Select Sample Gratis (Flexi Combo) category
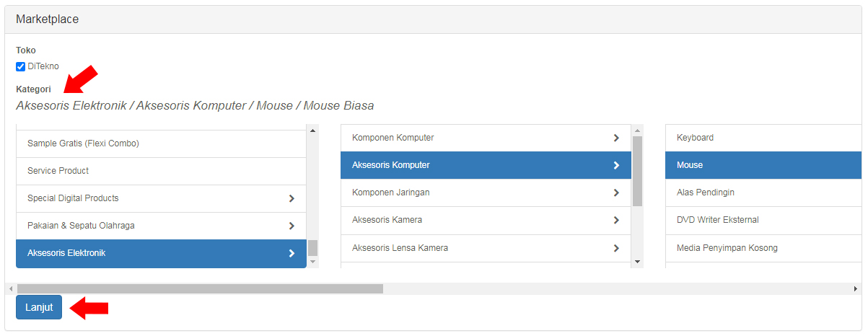Viewport: 868px width, 336px height. click(x=162, y=143)
